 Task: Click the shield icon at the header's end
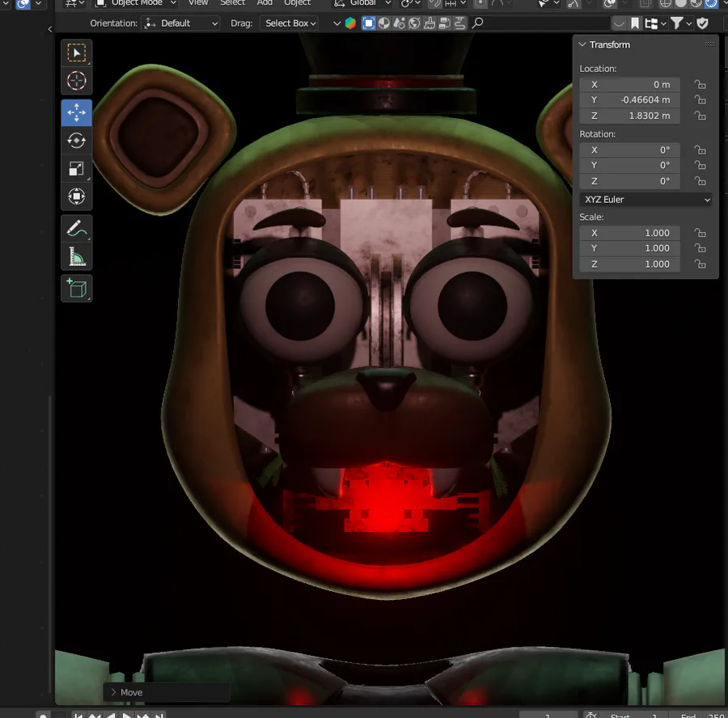tap(702, 23)
